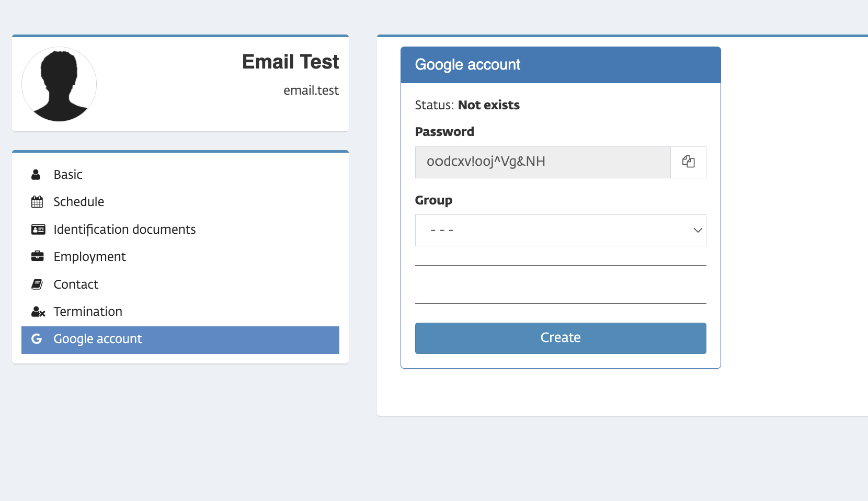Click the Google account panel header
Viewport: 868px width, 501px height.
click(561, 65)
